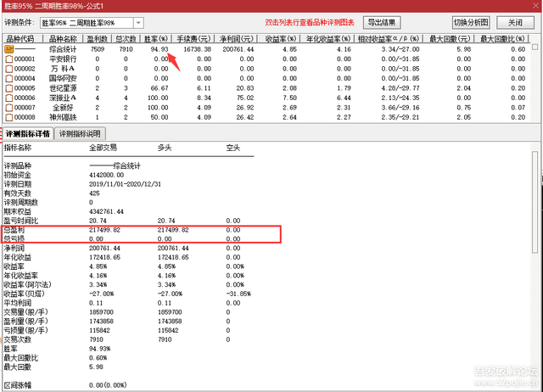
Task: Click the results list scrollbar thumb
Action: click(535, 48)
